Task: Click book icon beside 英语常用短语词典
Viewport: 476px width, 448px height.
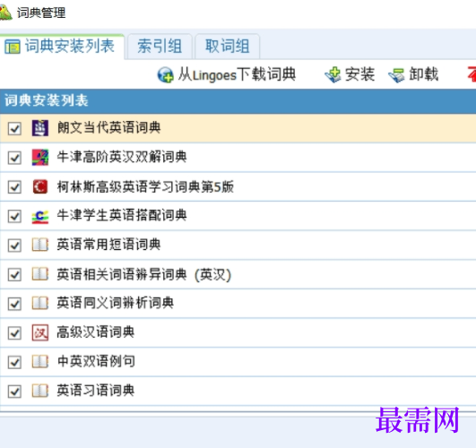Action: tap(40, 245)
